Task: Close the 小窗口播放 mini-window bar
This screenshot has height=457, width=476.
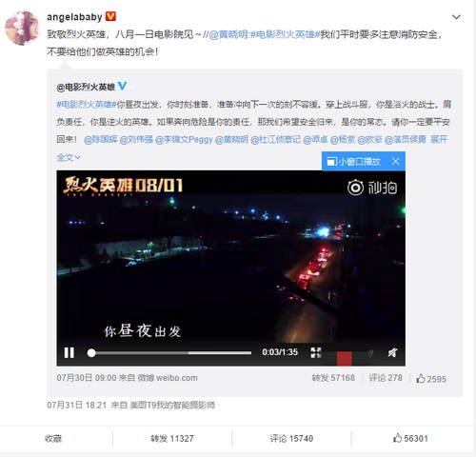Action: (x=395, y=162)
